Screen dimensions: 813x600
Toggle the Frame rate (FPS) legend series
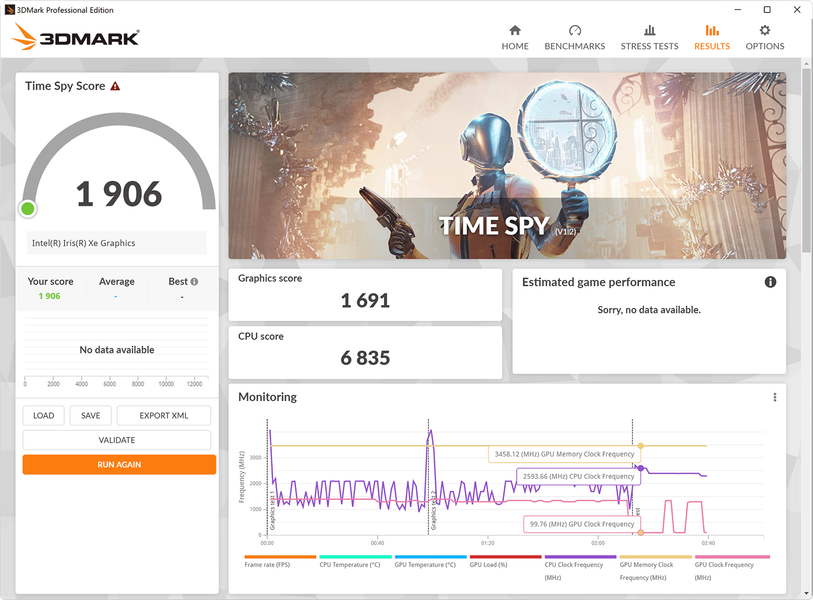click(279, 562)
